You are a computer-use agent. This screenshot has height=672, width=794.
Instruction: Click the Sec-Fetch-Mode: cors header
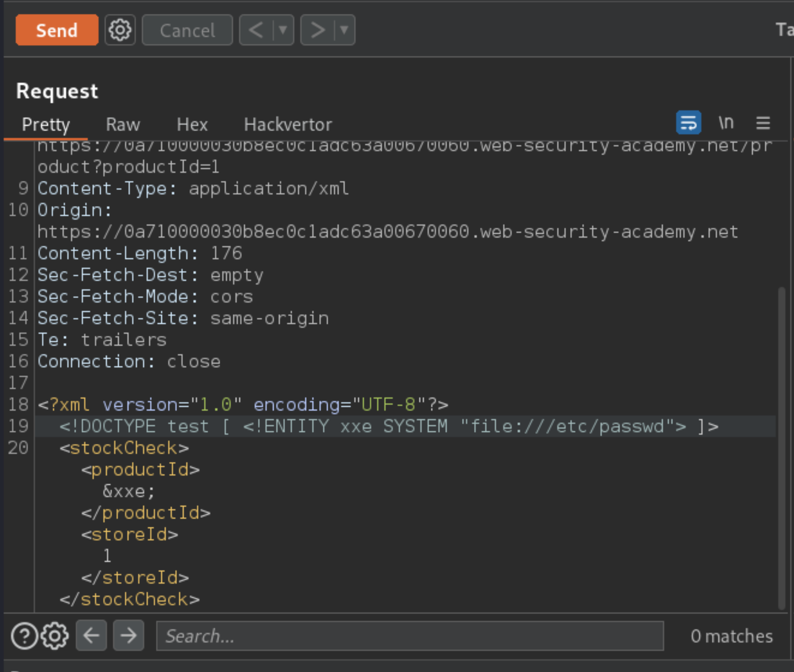tap(145, 297)
